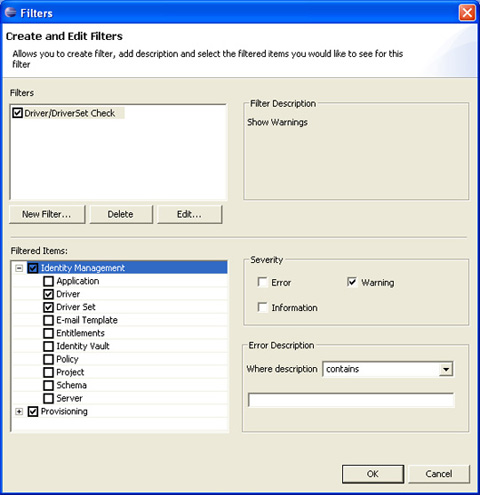480x495 pixels.
Task: Click the E-mail Template tree label
Action: 87,320
